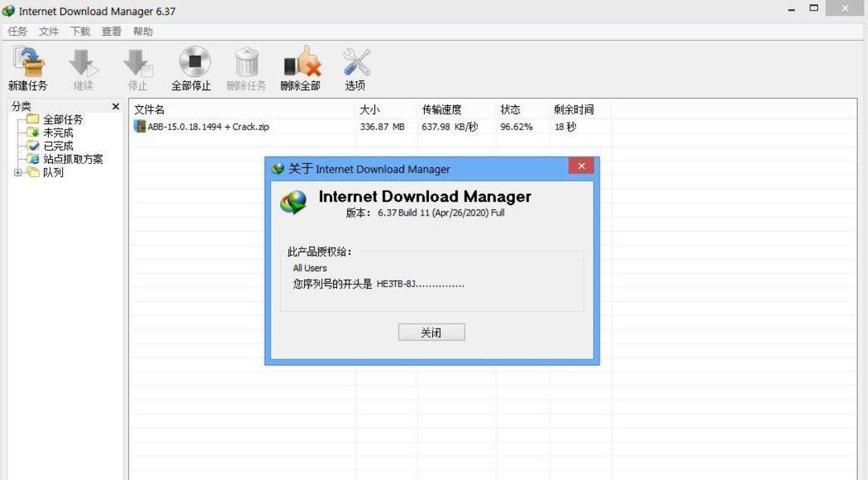This screenshot has width=868, height=480.
Task: Click the 336.87 MB size cell
Action: [382, 127]
